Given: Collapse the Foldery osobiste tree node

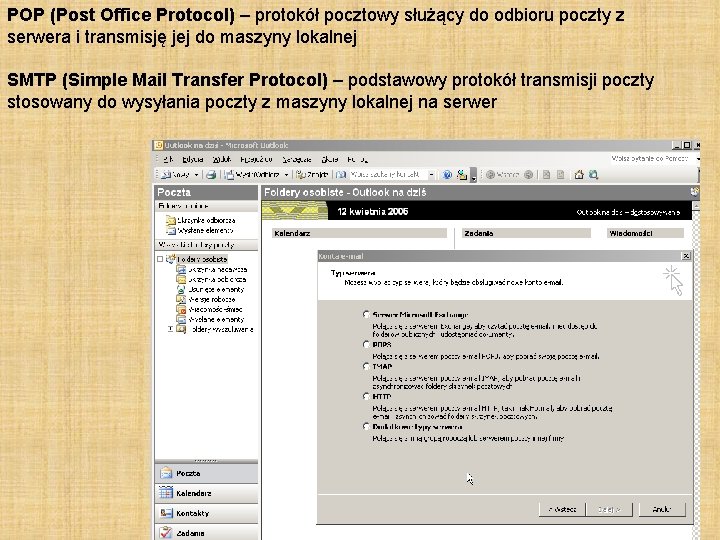Looking at the screenshot, I should point(160,259).
